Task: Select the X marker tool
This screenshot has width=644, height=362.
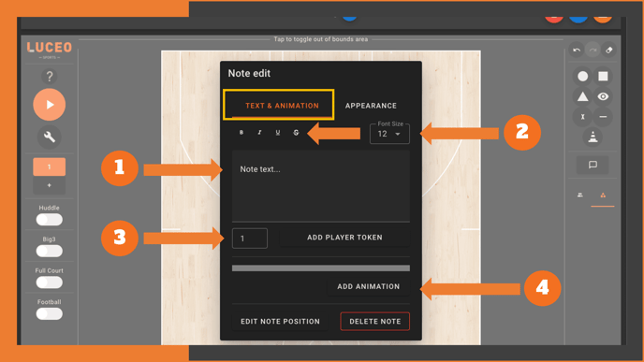Action: 582,117
